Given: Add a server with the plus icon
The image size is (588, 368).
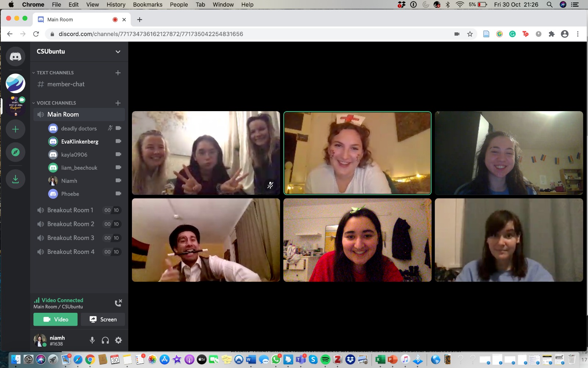Looking at the screenshot, I should (x=15, y=129).
